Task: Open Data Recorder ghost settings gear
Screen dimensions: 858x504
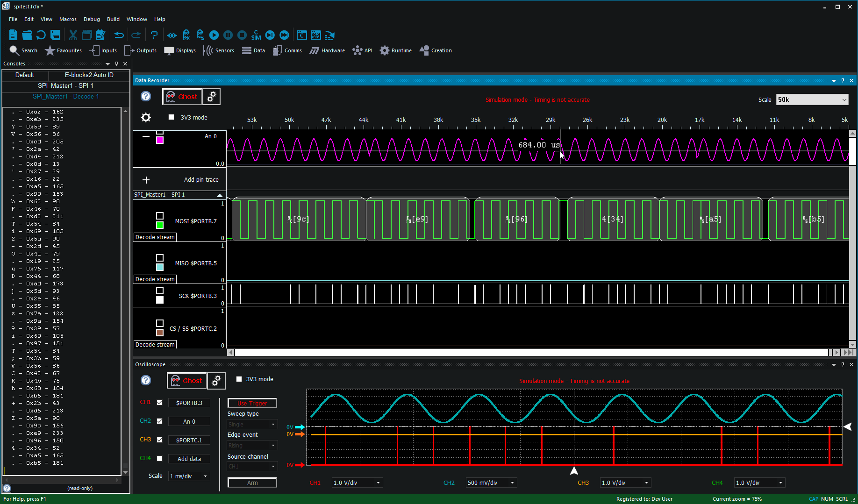Action: click(x=212, y=97)
